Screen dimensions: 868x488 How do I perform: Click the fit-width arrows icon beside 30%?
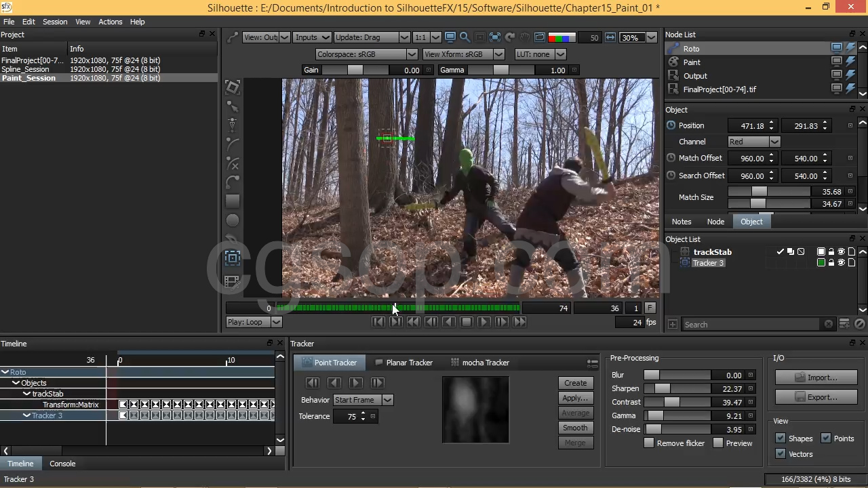610,37
